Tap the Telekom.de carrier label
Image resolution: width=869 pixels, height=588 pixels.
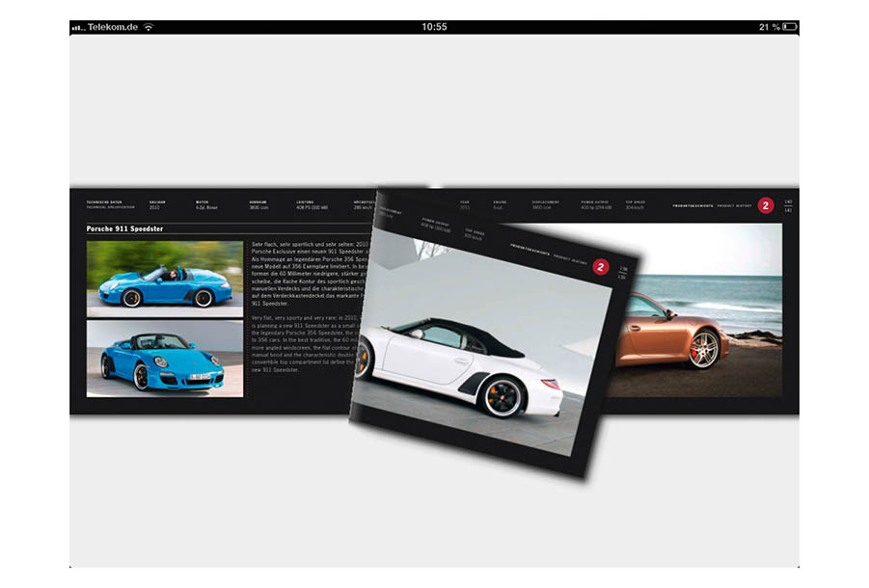coord(113,27)
